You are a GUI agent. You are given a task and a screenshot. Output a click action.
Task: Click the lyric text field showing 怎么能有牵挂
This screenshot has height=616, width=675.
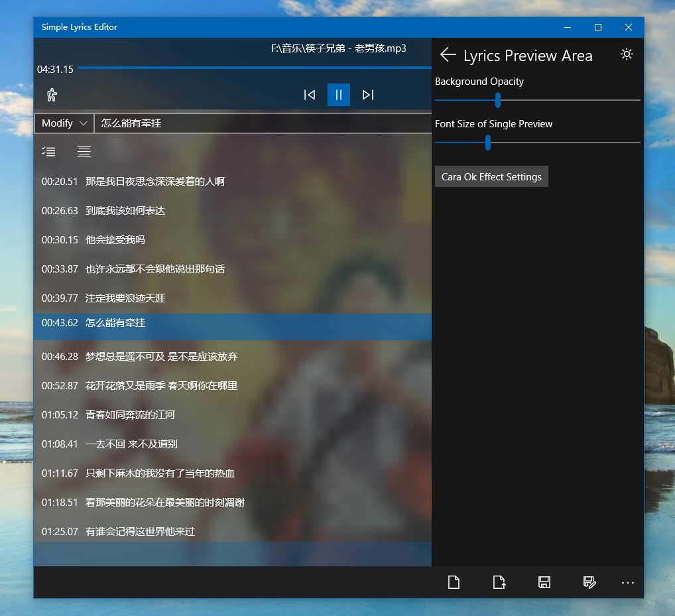coord(263,123)
